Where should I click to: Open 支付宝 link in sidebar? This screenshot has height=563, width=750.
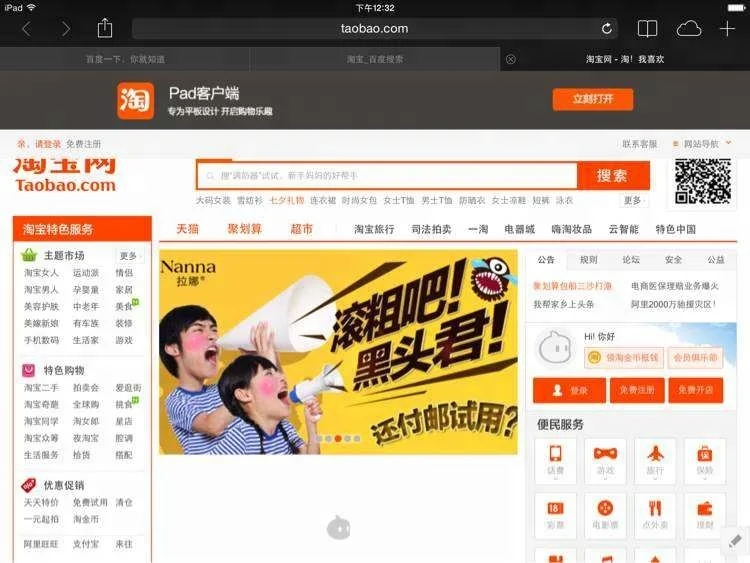coord(86,544)
